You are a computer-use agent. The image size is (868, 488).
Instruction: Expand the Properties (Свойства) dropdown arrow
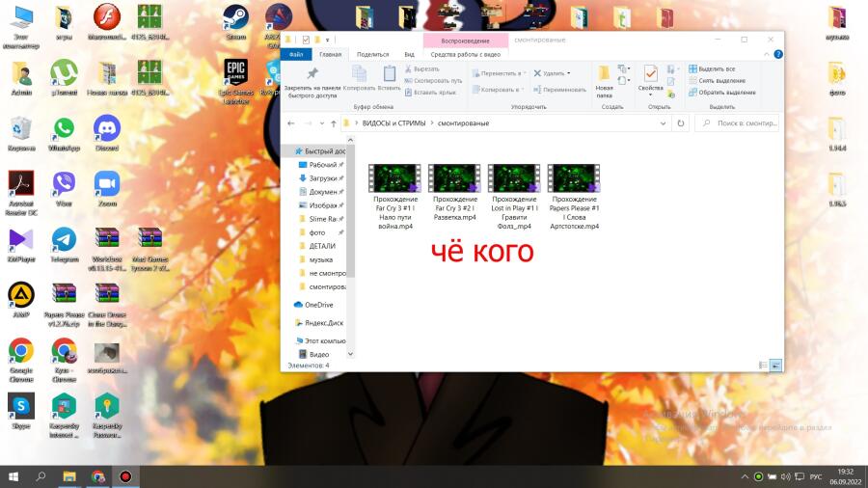[650, 95]
